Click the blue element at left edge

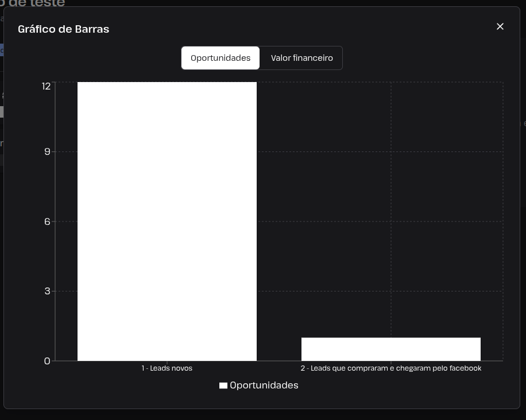point(2,50)
